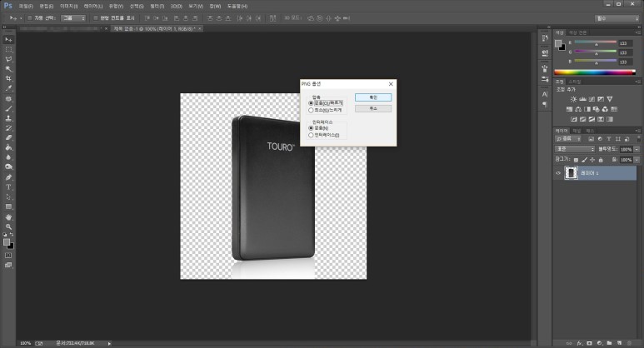Cancel the PNG options with 취소
Viewport: 644px width, 348px height.
click(x=373, y=108)
